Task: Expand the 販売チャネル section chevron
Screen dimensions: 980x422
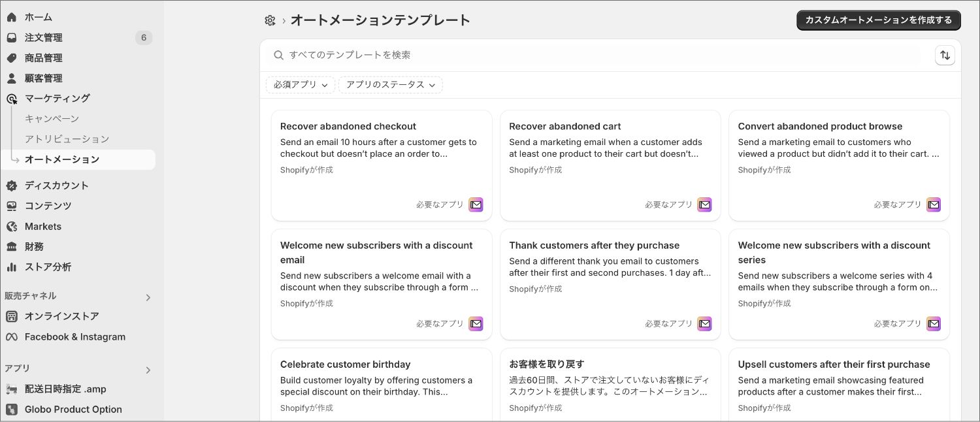Action: pyautogui.click(x=148, y=297)
